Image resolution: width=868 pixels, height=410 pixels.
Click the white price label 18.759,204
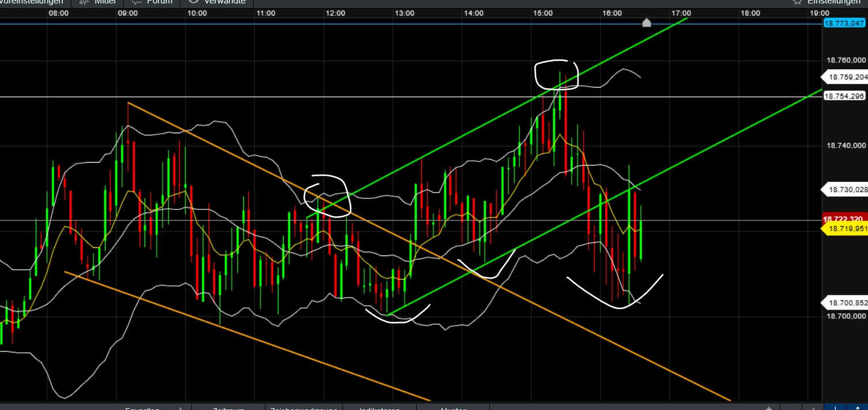click(x=844, y=77)
